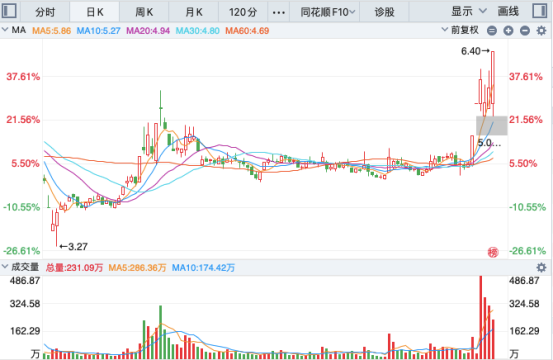Select the 日K tab
Viewport: 553px width, 360px height.
click(95, 12)
